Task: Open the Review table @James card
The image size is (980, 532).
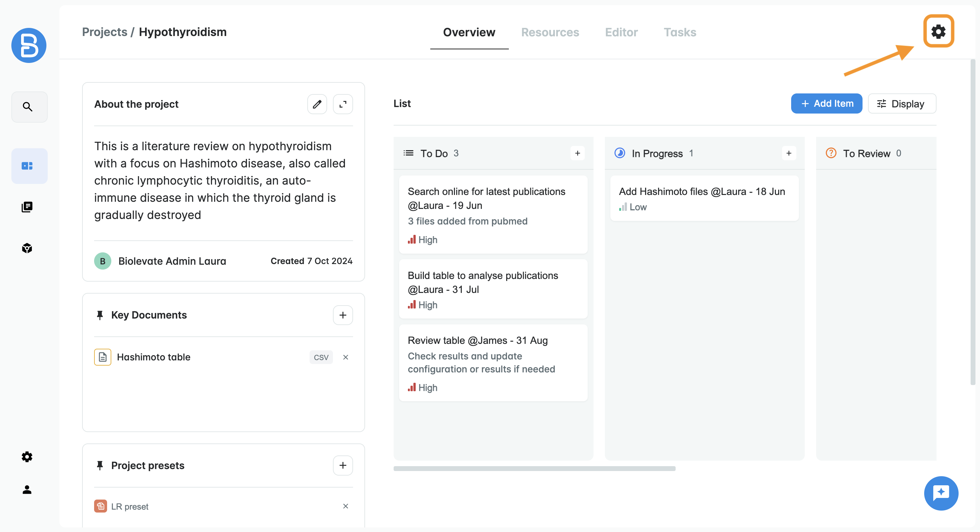Action: coord(493,362)
